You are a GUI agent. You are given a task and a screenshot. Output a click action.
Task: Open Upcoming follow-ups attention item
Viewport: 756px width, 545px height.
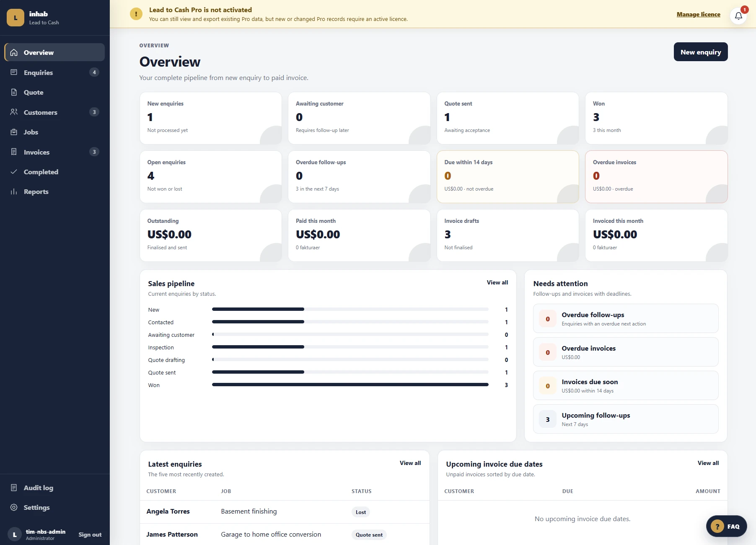click(x=626, y=419)
